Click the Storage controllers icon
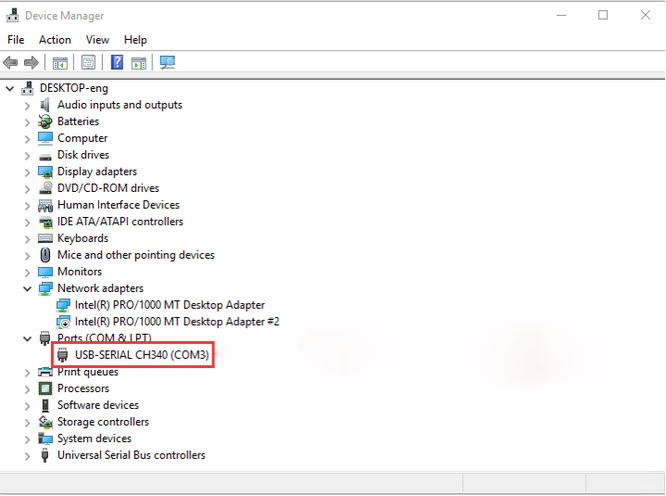Screen dimensions: 666x496 coord(45,422)
